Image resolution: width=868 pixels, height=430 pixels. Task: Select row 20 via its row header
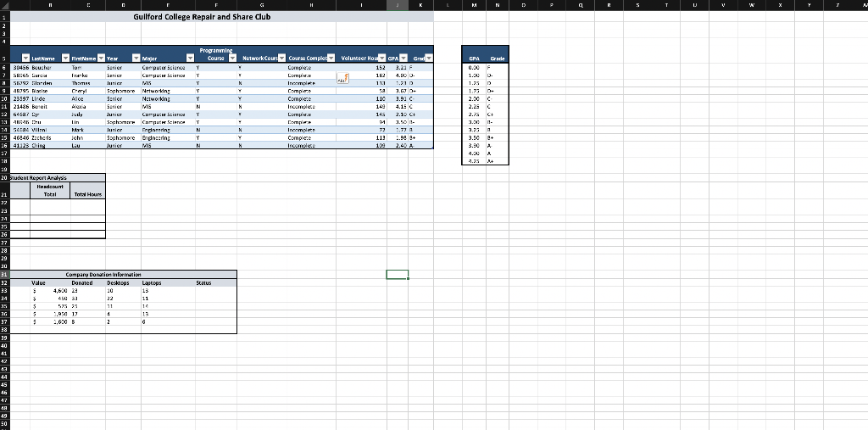(4, 178)
